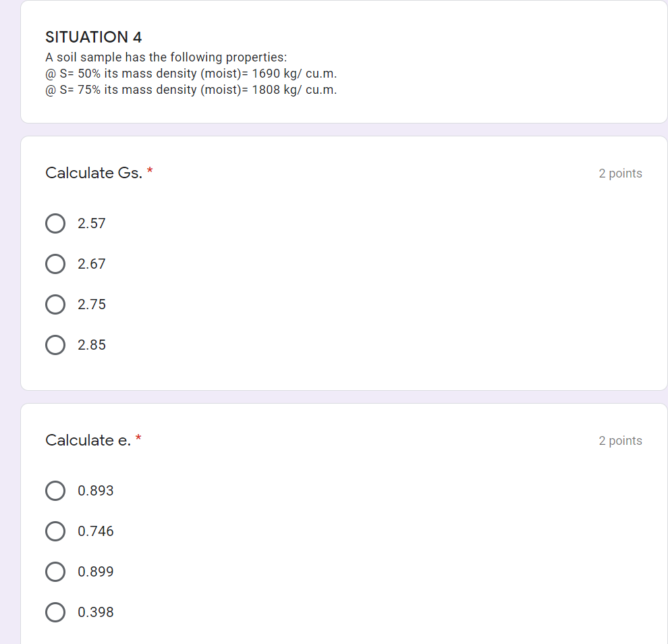Click the "2.85" answer label text

[92, 345]
